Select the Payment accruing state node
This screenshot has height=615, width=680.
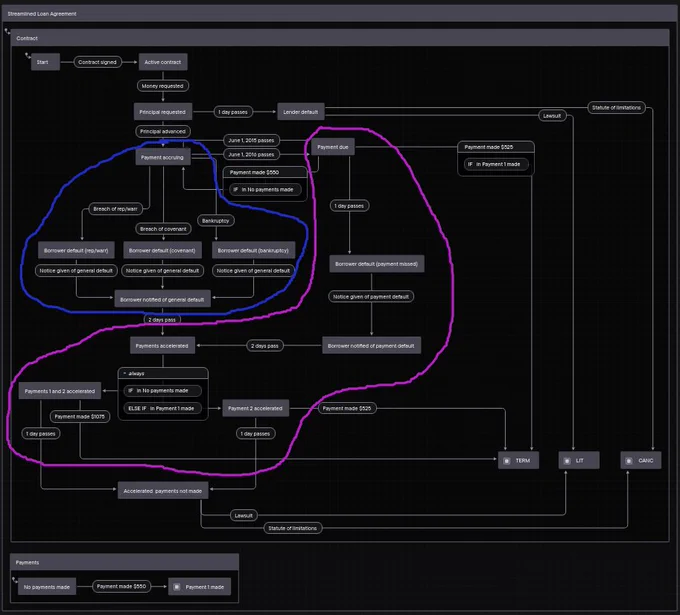click(163, 157)
